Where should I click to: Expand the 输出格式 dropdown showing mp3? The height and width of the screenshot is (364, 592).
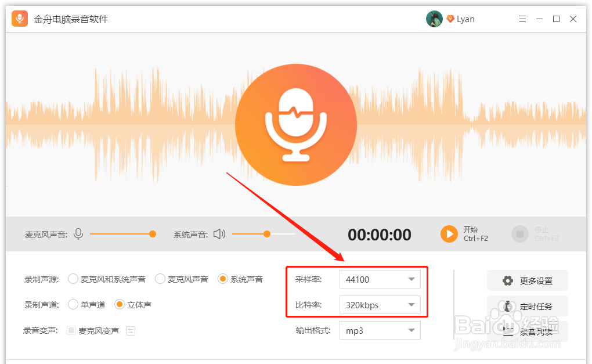(x=380, y=330)
